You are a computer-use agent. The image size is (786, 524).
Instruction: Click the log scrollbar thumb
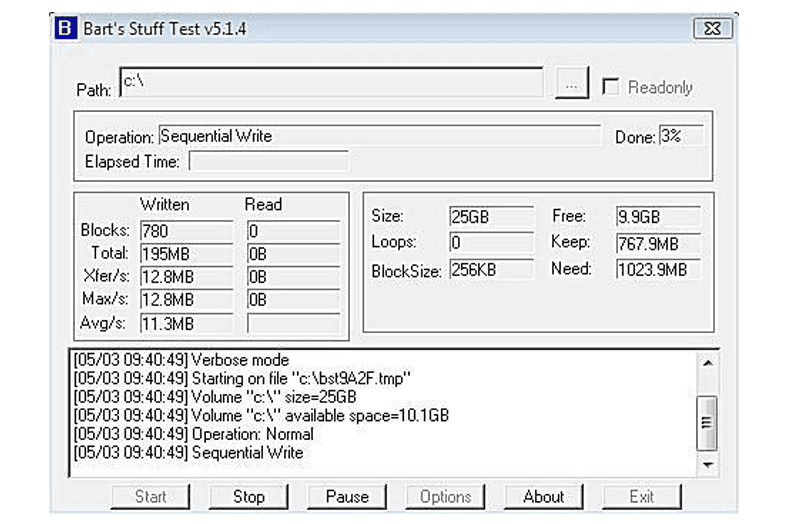pos(707,423)
